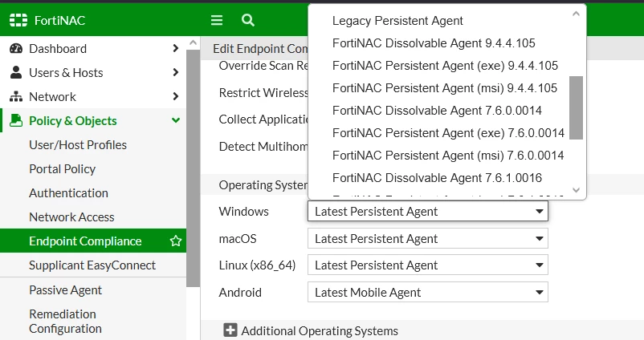Open the macOS agent dropdown
This screenshot has width=644, height=340.
point(427,238)
